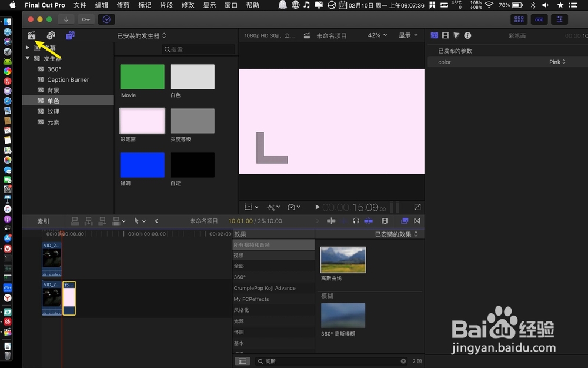The image size is (588, 368).
Task: Click the generator 搜索 search field
Action: pos(199,49)
